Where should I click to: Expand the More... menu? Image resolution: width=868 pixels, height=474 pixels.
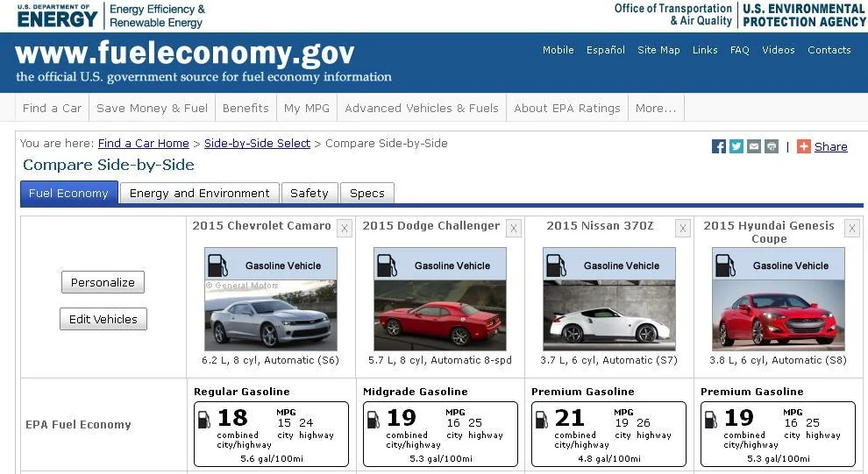[656, 109]
